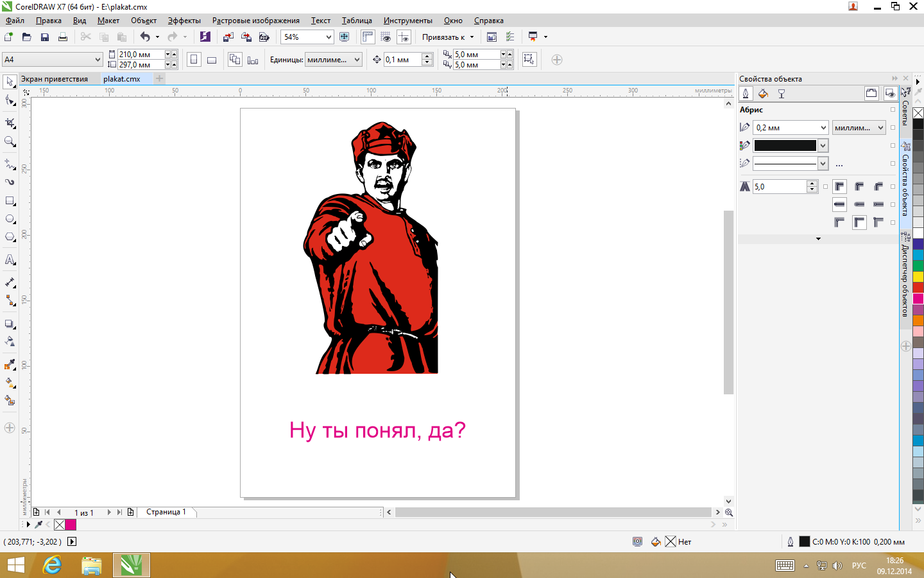Select the Pick (arrow) tool
The width and height of the screenshot is (924, 578).
click(10, 82)
